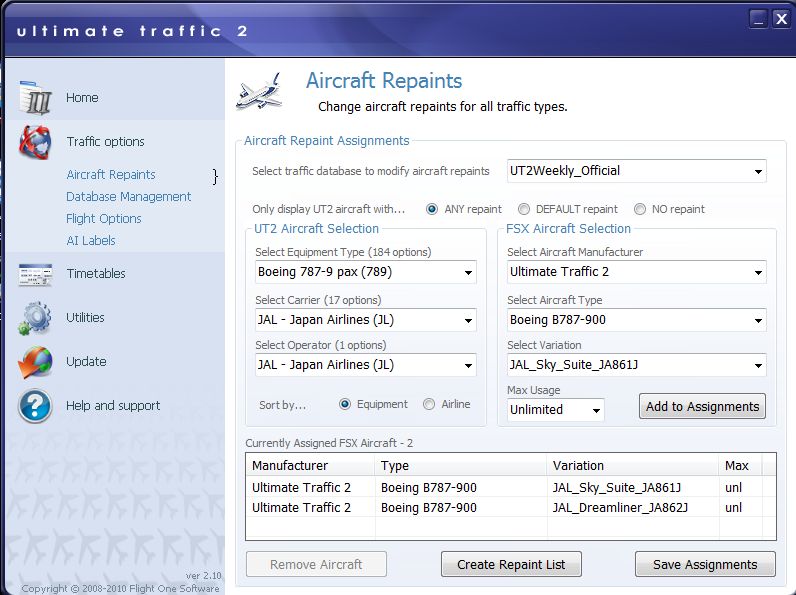Sort by Equipment radio button
796x595 pixels.
tap(345, 404)
